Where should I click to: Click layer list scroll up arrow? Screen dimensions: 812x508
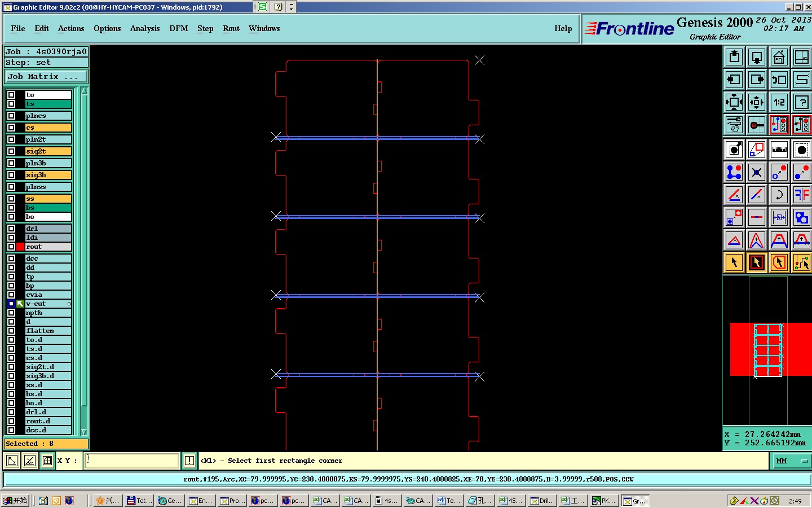click(85, 91)
